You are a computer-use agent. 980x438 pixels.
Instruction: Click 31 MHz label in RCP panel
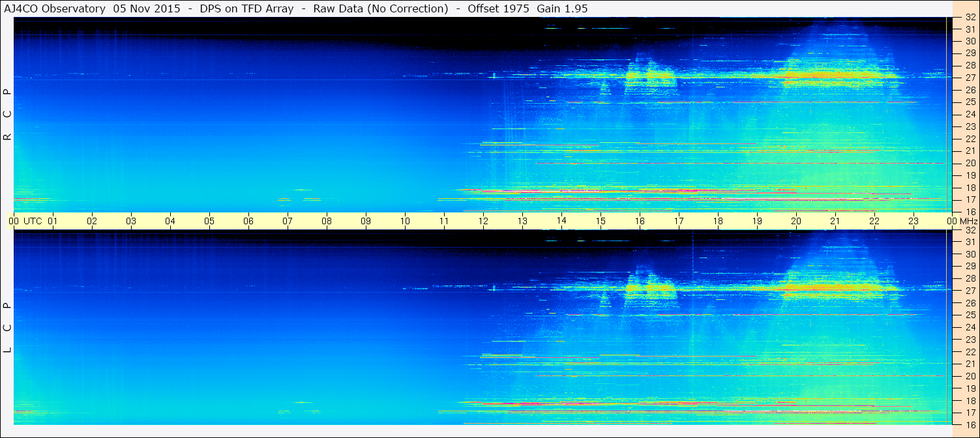[970, 29]
